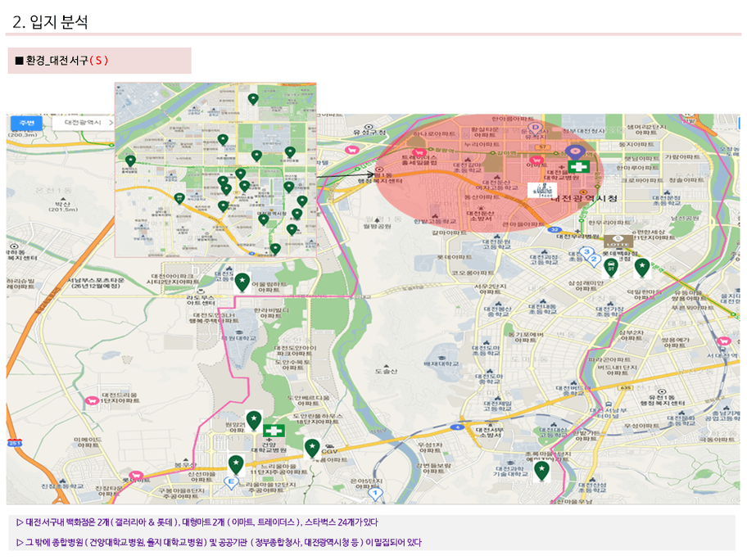Select the Starbucks marker near 신선마을 아파트

pyautogui.click(x=236, y=464)
